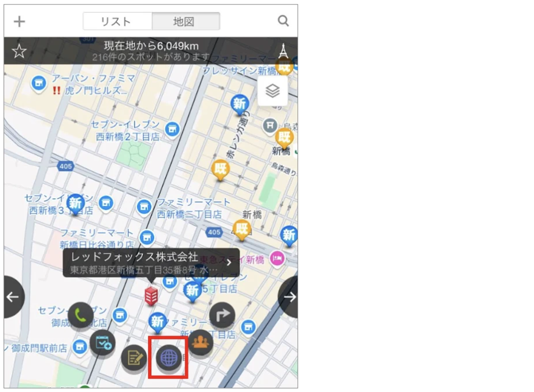The image size is (534, 392).
Task: Tap the purple globe web icon
Action: pos(169,358)
